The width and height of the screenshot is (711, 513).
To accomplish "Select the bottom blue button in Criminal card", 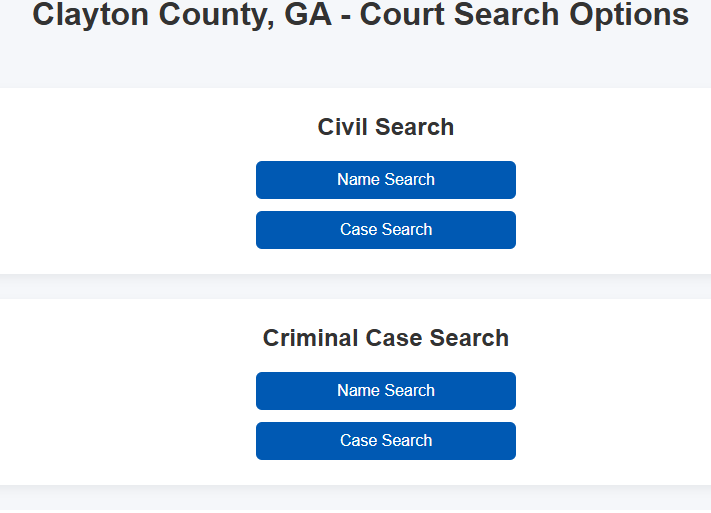I will point(386,441).
